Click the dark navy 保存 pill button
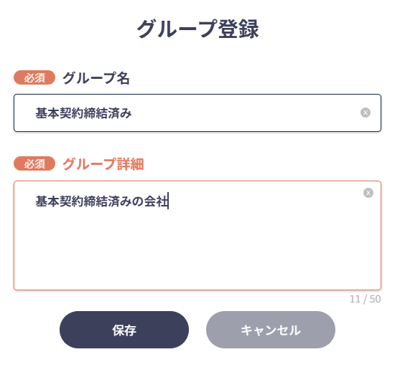 pos(124,330)
